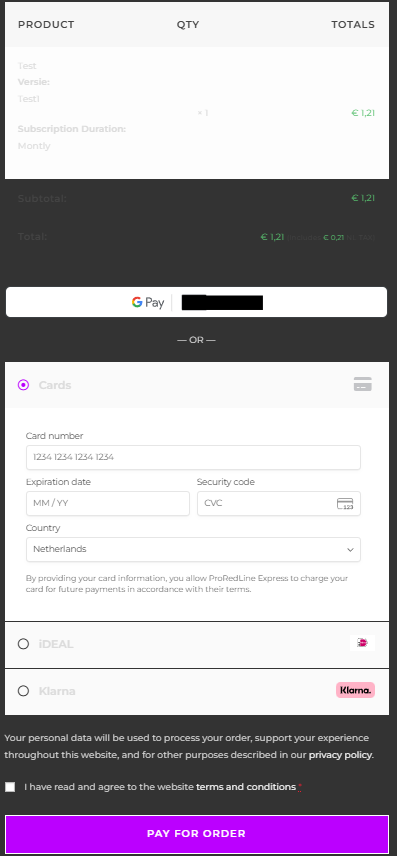Open the Country dropdown showing Netherlands
The height and width of the screenshot is (856, 397).
click(193, 549)
